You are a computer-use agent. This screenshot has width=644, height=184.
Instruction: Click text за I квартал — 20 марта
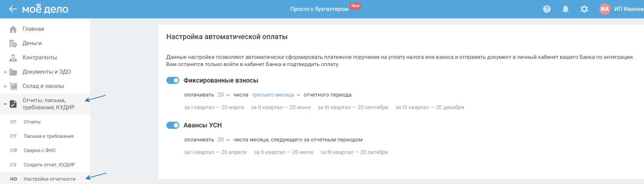[214, 107]
